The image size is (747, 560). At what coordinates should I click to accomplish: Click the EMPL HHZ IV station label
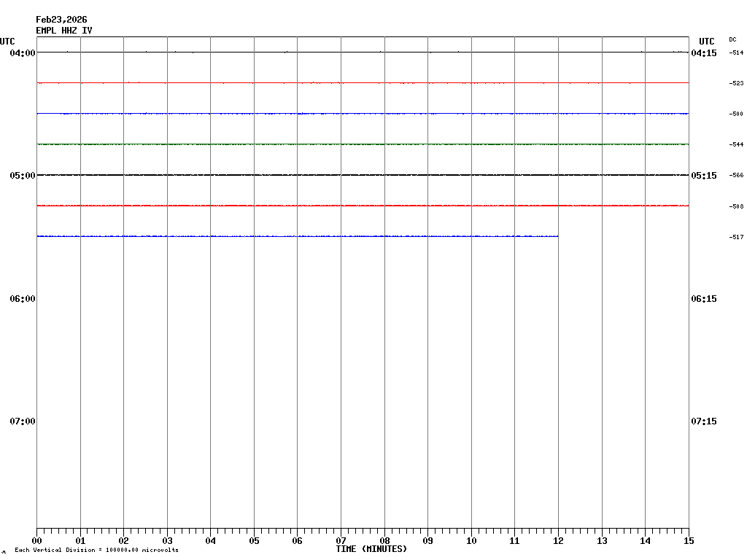[x=64, y=31]
